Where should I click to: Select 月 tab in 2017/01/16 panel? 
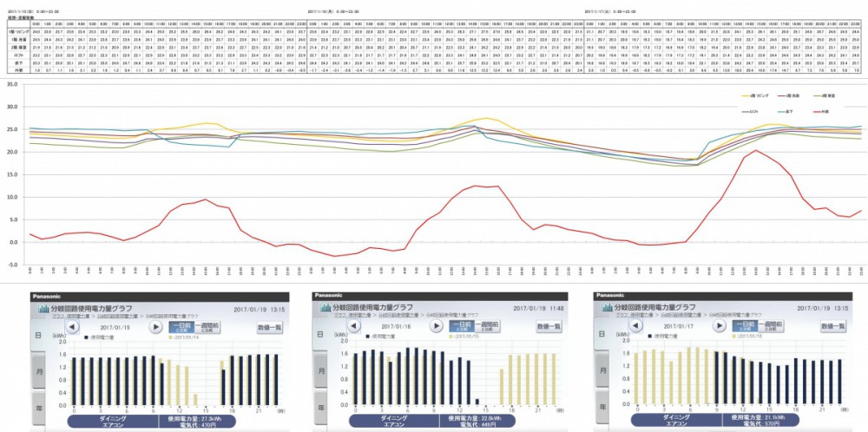(x=319, y=370)
